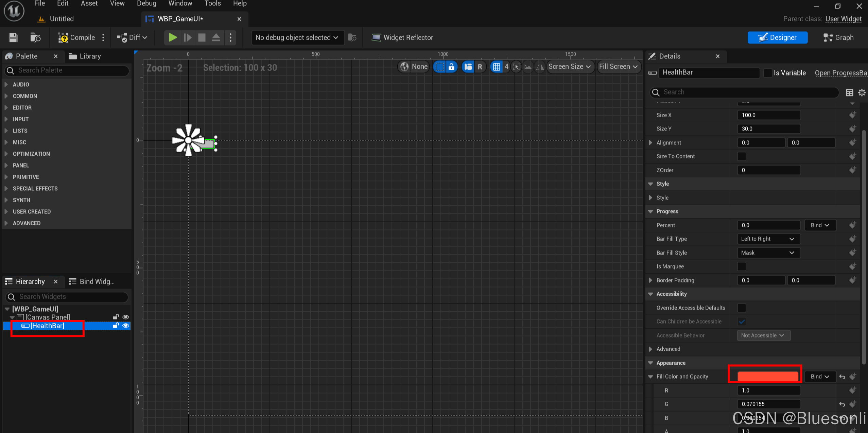Toggle visibility eye for HealthBar
Image resolution: width=868 pixels, height=433 pixels.
click(126, 326)
